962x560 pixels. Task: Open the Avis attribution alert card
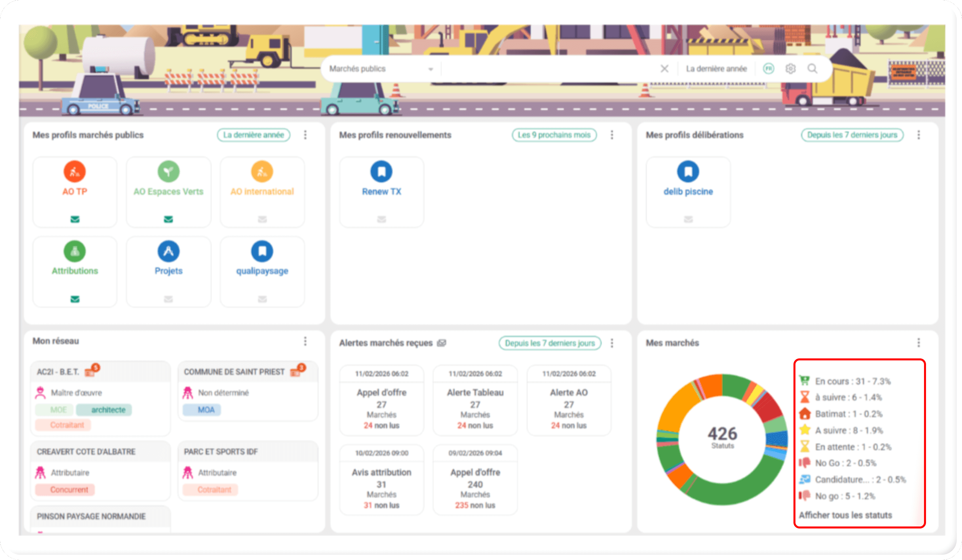[381, 480]
